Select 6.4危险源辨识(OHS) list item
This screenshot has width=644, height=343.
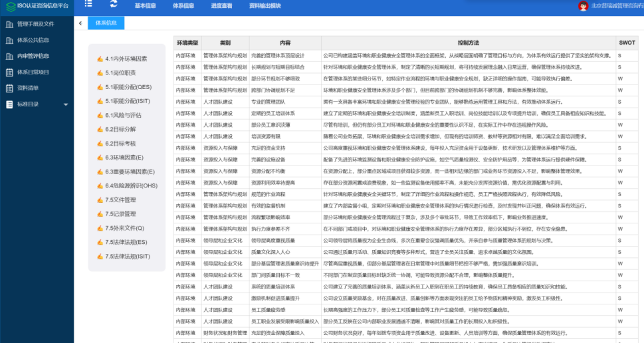[x=131, y=185]
